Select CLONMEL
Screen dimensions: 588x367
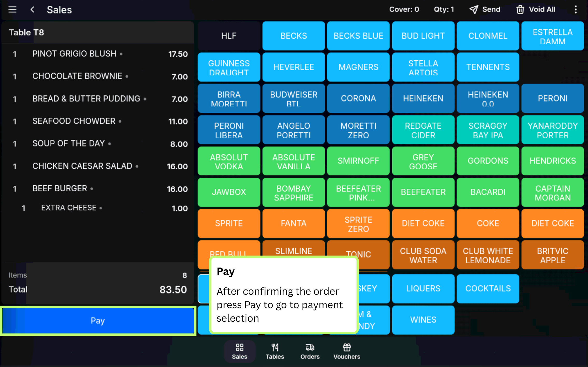click(x=488, y=36)
